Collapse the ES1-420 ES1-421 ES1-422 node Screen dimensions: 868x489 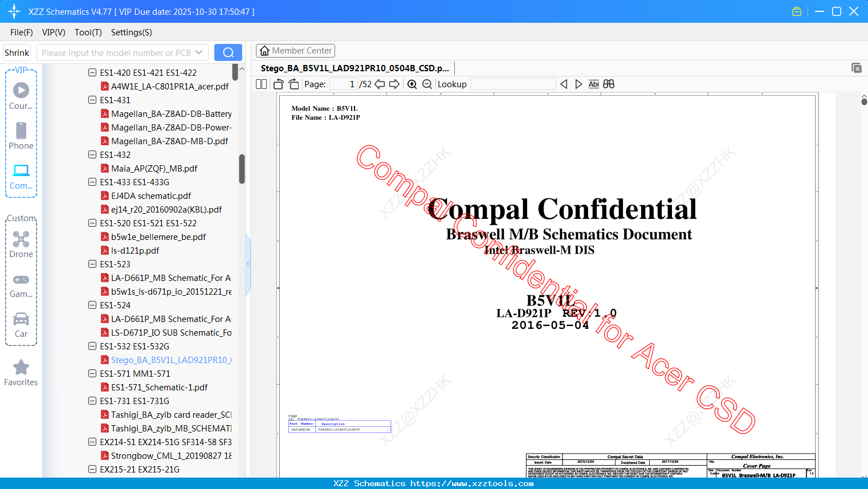(92, 72)
